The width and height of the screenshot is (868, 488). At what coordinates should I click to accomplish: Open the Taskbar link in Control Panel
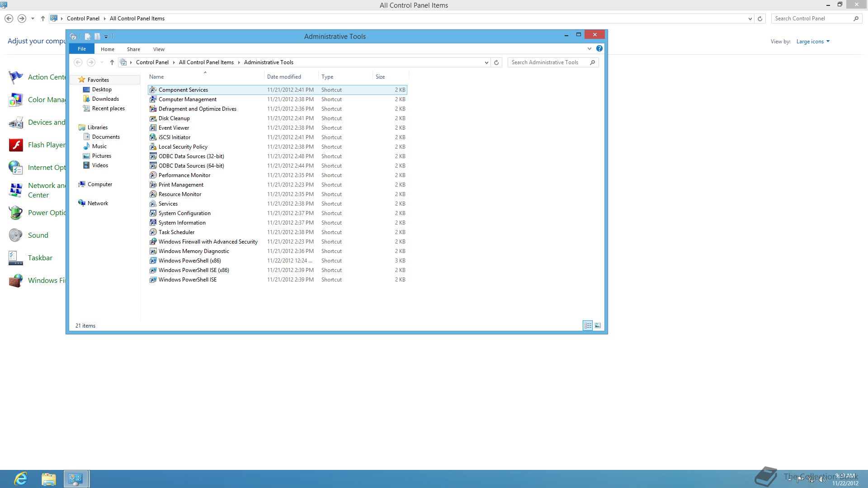40,258
